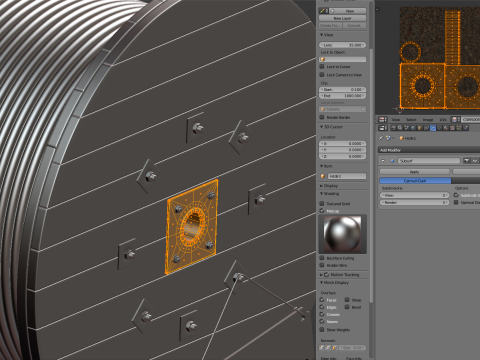This screenshot has height=360, width=480.
Task: Disable the Matcap checkbox
Action: tap(322, 211)
